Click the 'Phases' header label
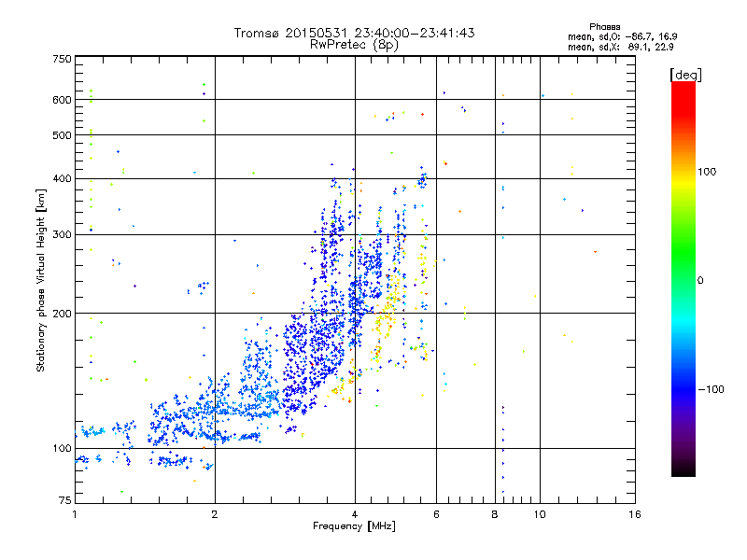This screenshot has height=560, width=747. click(604, 27)
